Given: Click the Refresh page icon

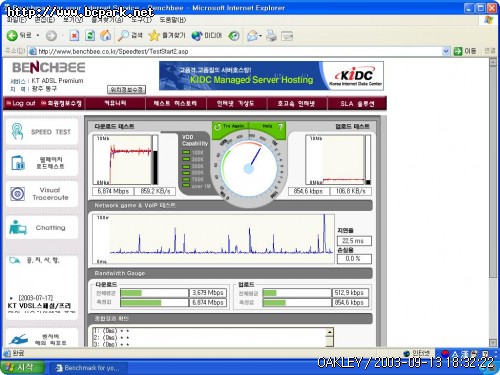Looking at the screenshot, I should click(x=90, y=35).
